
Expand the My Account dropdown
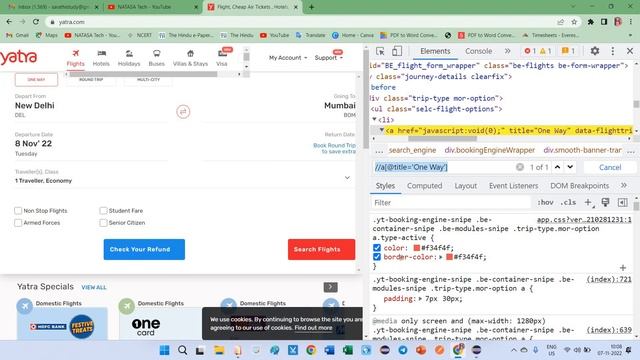[x=288, y=58]
